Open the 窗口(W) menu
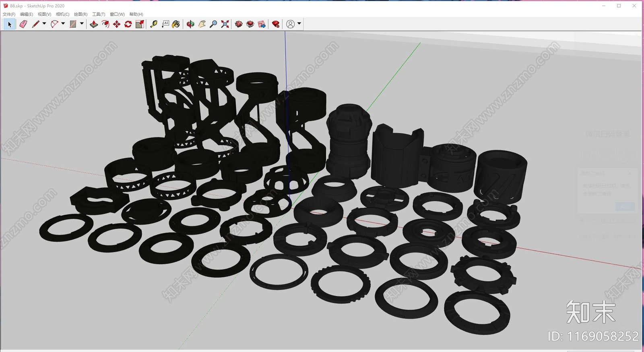The image size is (644, 352). click(x=117, y=14)
